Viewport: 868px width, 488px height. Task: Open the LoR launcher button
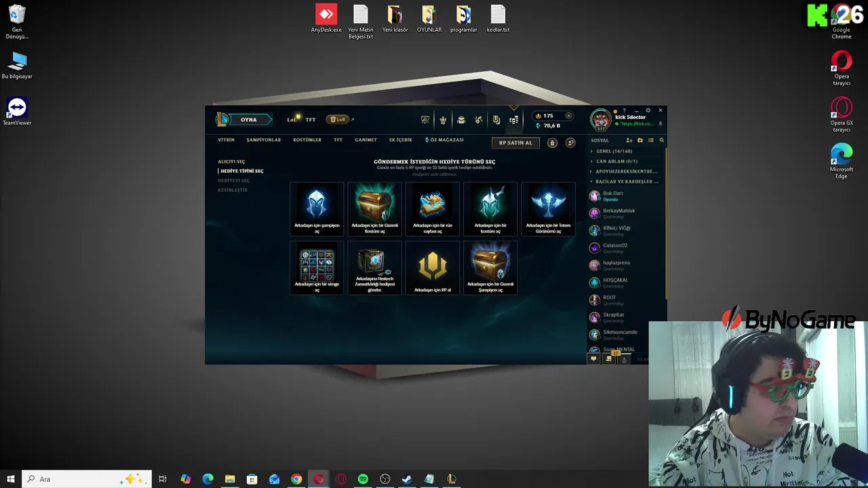pos(338,119)
